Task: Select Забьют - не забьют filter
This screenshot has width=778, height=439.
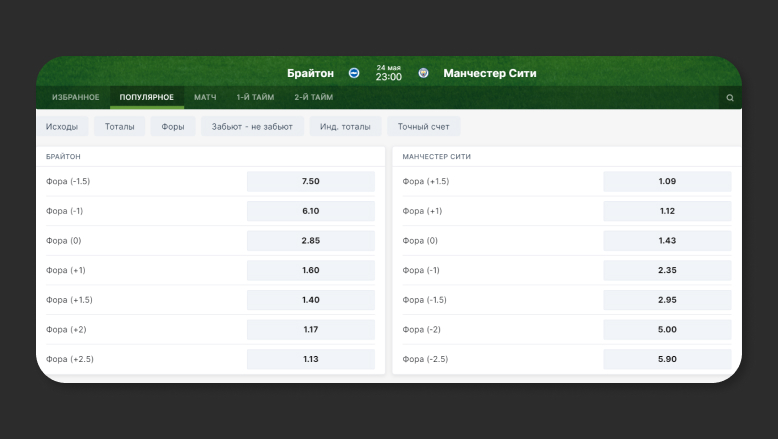Action: [252, 127]
